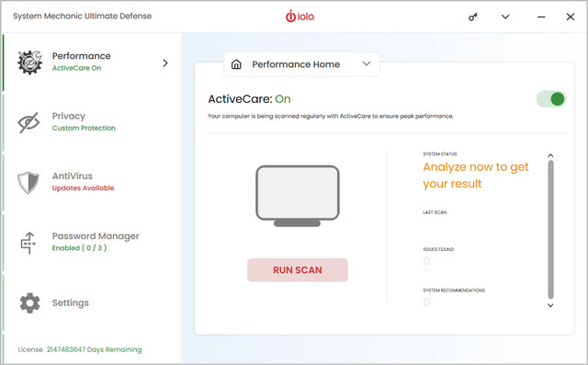Click the status panel vertical scrollbar thumb

(x=550, y=230)
